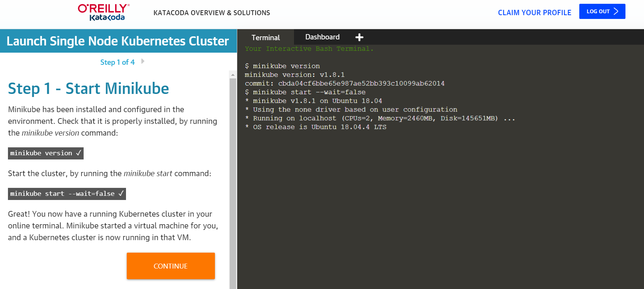
Task: Click the 'minikube version: v1.8.1' output line
Action: (x=295, y=75)
